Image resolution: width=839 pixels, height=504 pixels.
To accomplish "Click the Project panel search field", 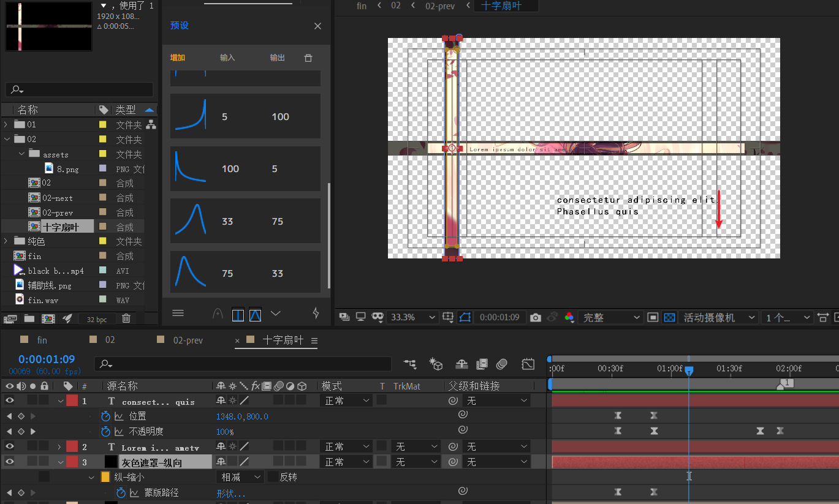I will click(x=80, y=89).
